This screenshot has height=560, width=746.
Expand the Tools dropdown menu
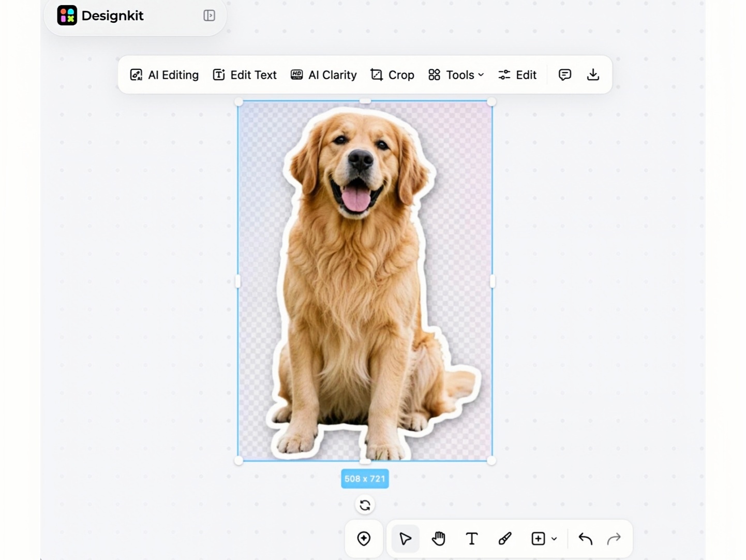(456, 75)
